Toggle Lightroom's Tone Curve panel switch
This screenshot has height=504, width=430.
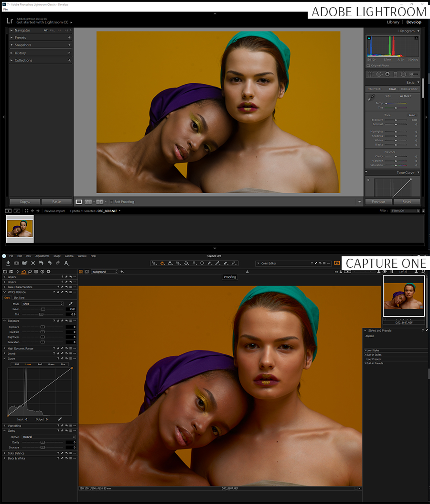click(366, 172)
